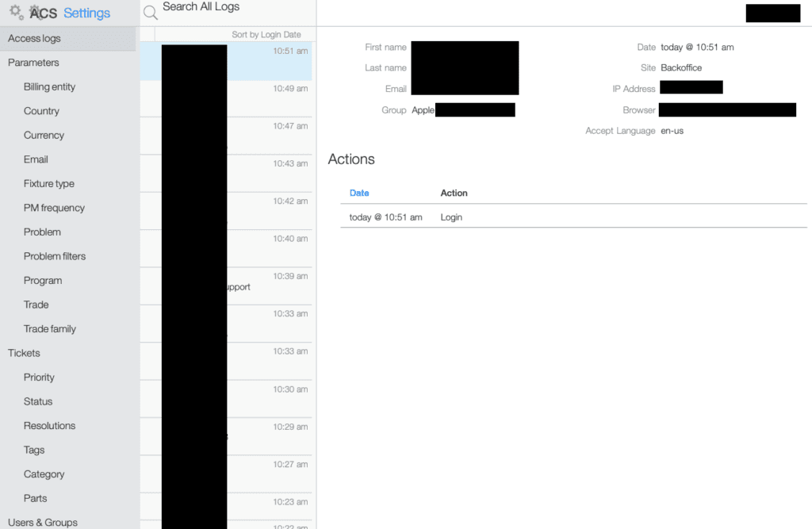The height and width of the screenshot is (529, 812).
Task: Click the Settings title link
Action: 86,13
